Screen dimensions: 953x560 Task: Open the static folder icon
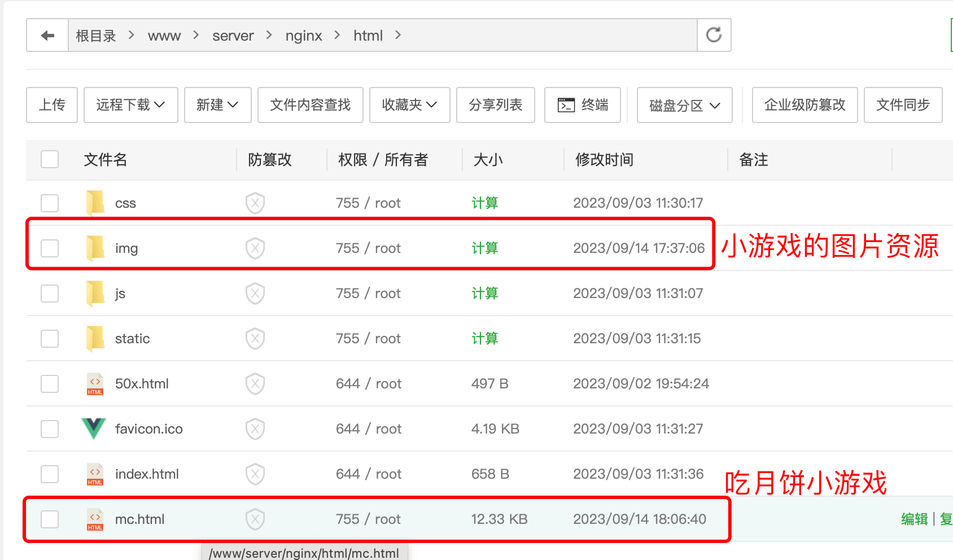point(95,339)
